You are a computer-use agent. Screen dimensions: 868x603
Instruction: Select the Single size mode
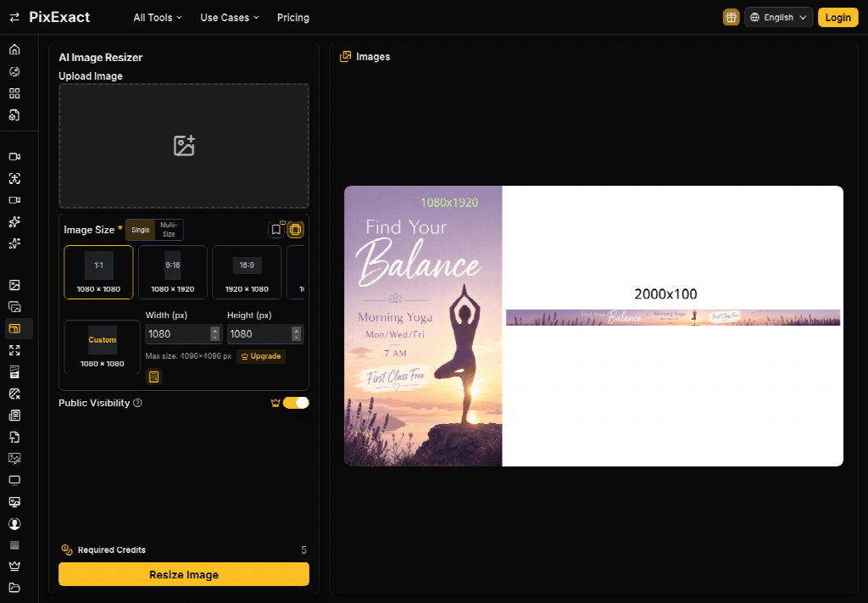click(141, 230)
